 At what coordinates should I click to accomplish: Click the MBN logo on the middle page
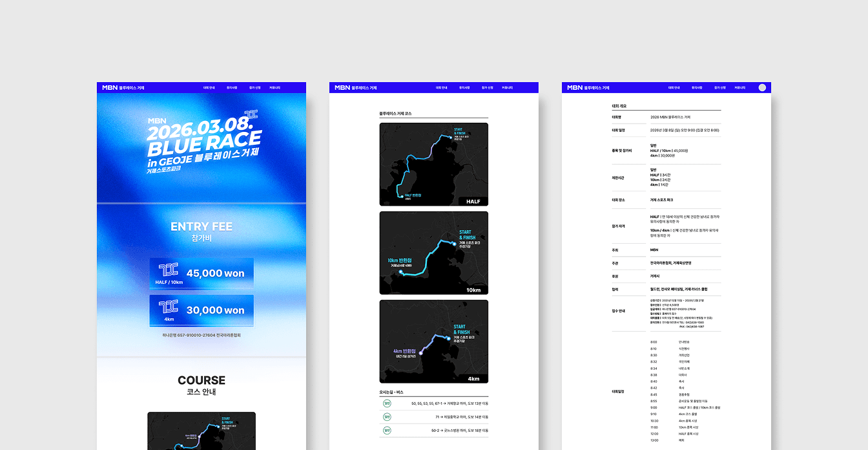pyautogui.click(x=342, y=87)
